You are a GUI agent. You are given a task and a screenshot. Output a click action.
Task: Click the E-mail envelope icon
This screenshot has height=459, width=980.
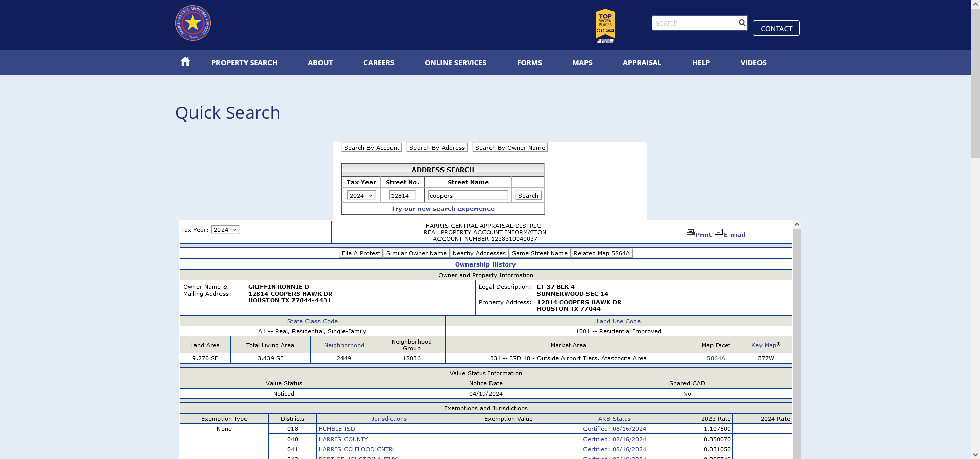point(719,232)
